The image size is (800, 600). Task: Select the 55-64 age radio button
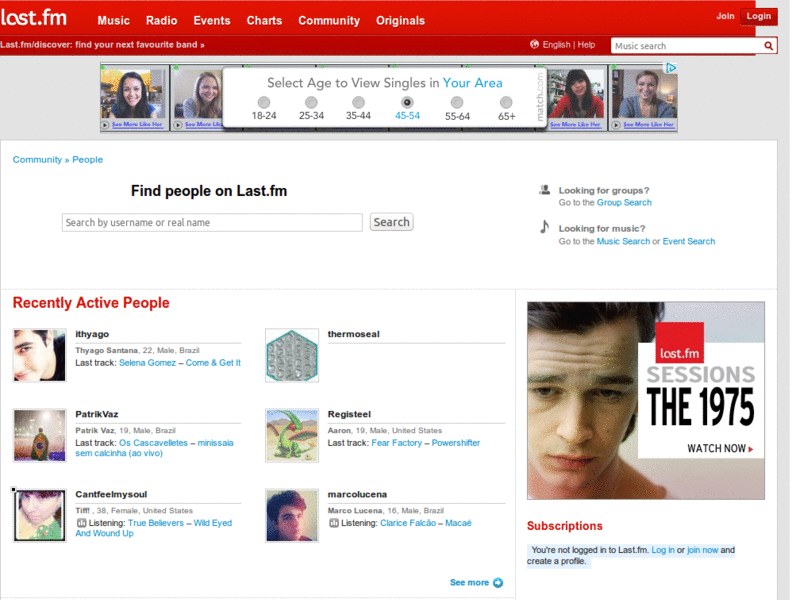tap(457, 103)
